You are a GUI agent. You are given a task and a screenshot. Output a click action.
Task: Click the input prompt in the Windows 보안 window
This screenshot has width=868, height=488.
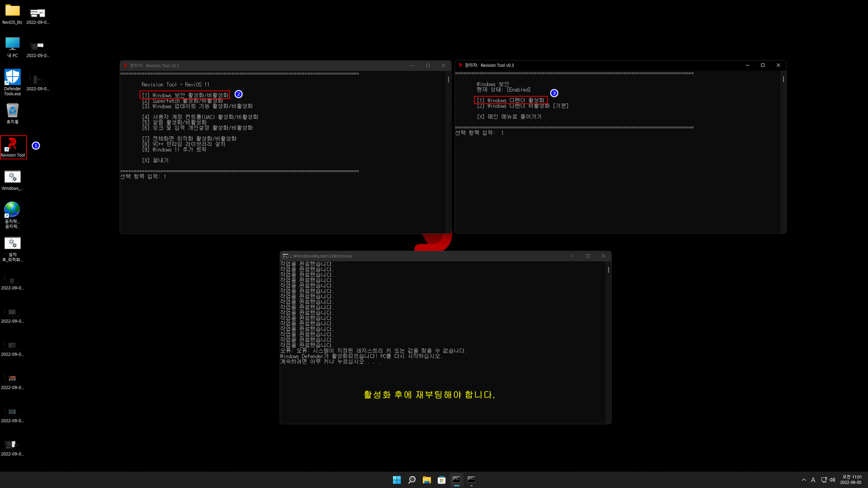(x=480, y=133)
